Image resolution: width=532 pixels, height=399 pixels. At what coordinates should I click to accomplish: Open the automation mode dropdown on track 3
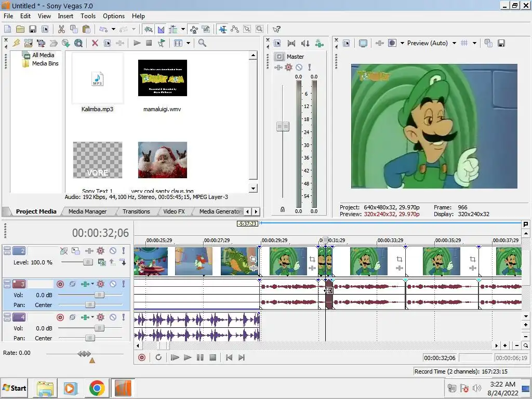click(92, 284)
